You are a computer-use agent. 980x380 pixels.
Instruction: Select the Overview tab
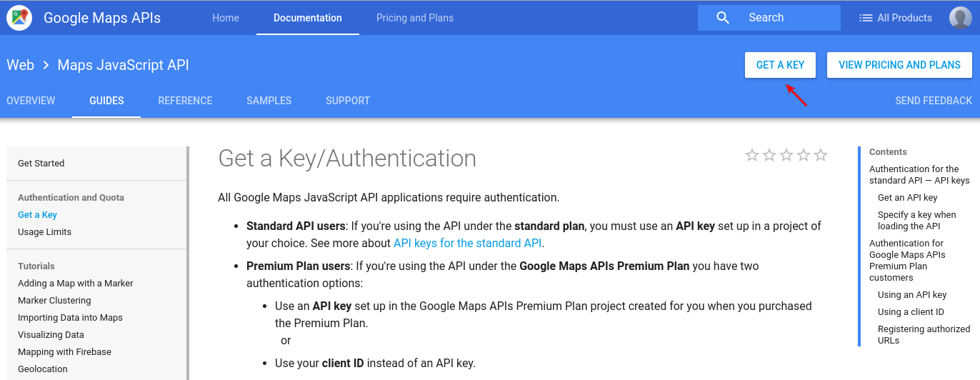tap(31, 101)
